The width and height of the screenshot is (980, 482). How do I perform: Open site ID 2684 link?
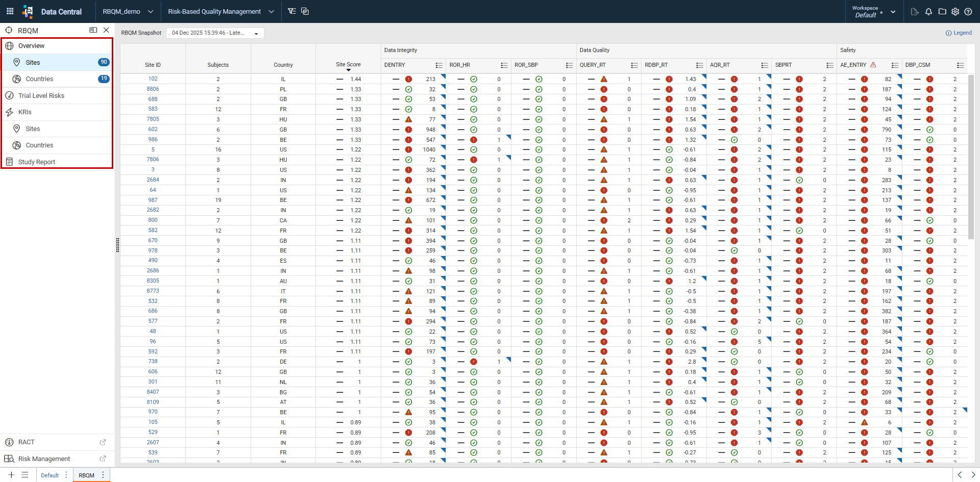[153, 180]
